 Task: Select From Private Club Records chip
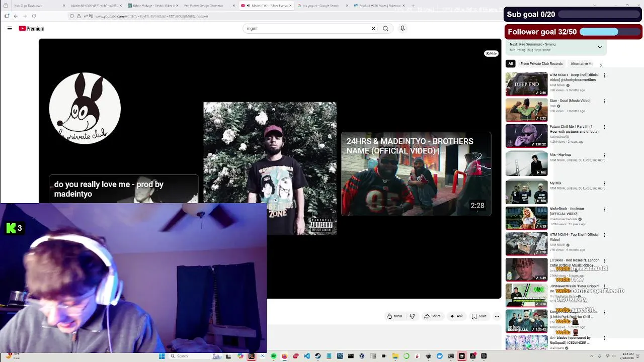pos(541,64)
